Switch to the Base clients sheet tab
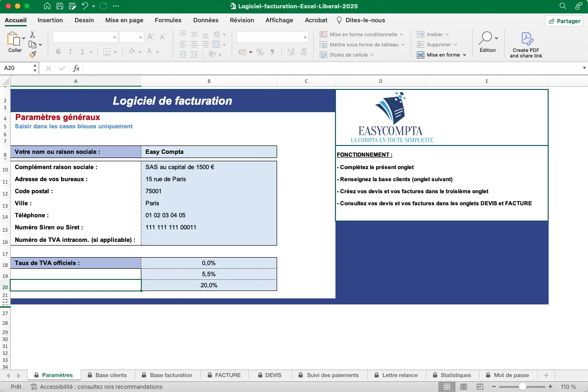This screenshot has width=588, height=392. [111, 375]
